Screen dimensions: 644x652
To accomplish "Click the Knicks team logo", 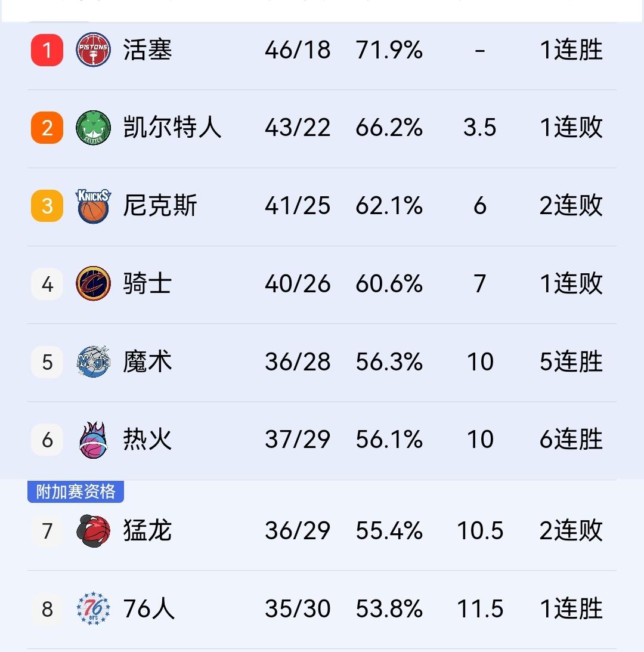I will (x=93, y=206).
